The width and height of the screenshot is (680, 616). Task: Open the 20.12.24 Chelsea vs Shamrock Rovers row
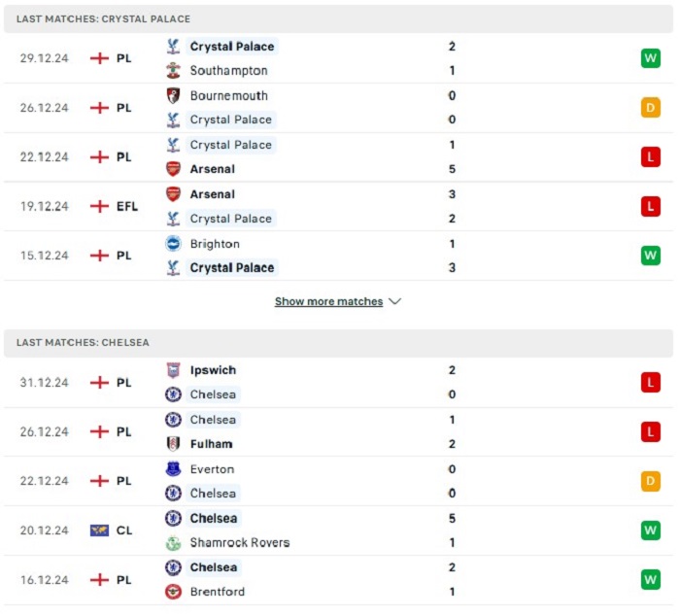pos(338,530)
